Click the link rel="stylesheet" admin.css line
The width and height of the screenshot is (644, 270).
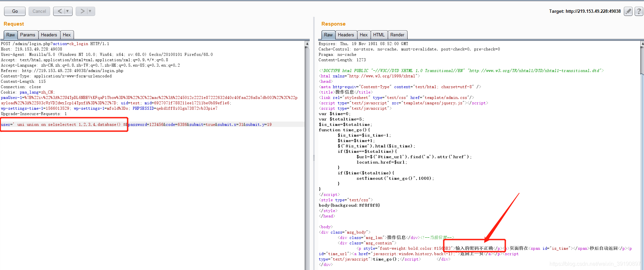point(396,98)
